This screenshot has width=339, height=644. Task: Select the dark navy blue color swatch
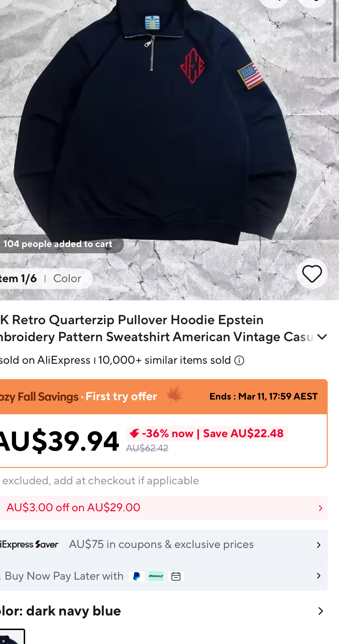[12, 636]
